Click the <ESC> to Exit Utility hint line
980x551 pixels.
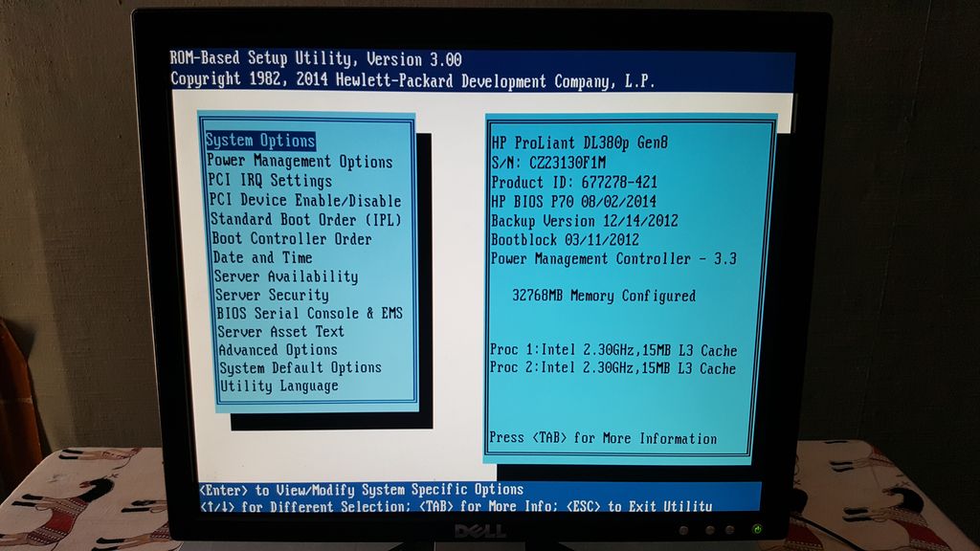coord(638,505)
